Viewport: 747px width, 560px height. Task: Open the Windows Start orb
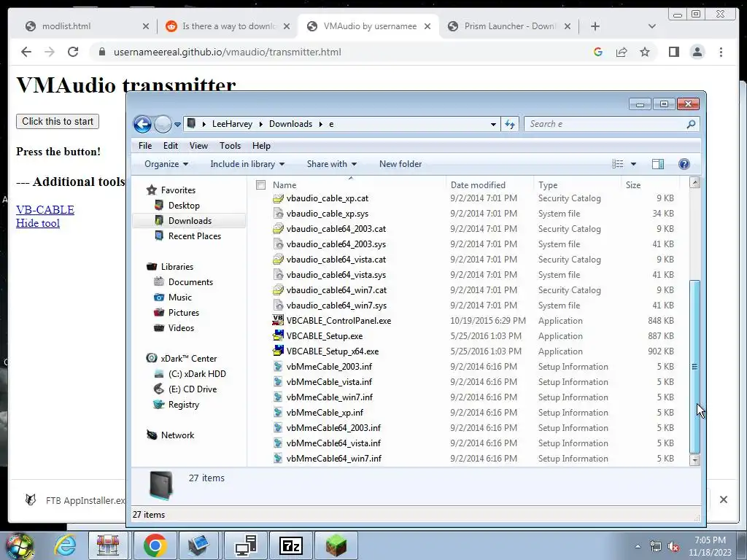pos(20,546)
